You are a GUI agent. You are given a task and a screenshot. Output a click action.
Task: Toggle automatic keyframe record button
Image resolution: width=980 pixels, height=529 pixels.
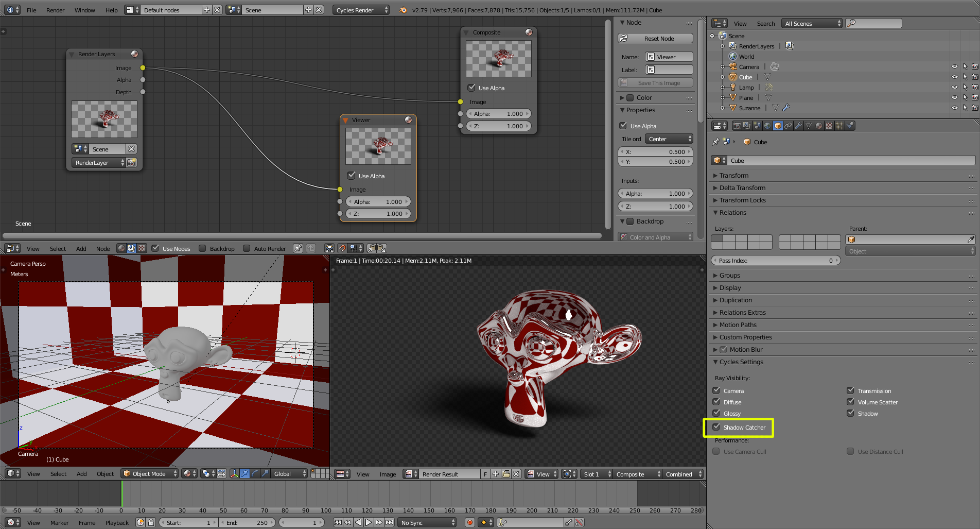pyautogui.click(x=469, y=522)
